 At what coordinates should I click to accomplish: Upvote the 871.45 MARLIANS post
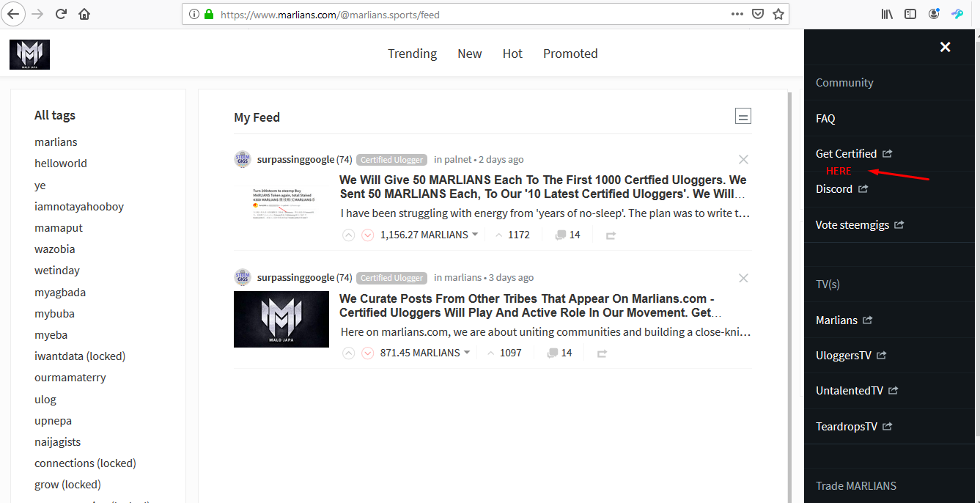pos(349,353)
